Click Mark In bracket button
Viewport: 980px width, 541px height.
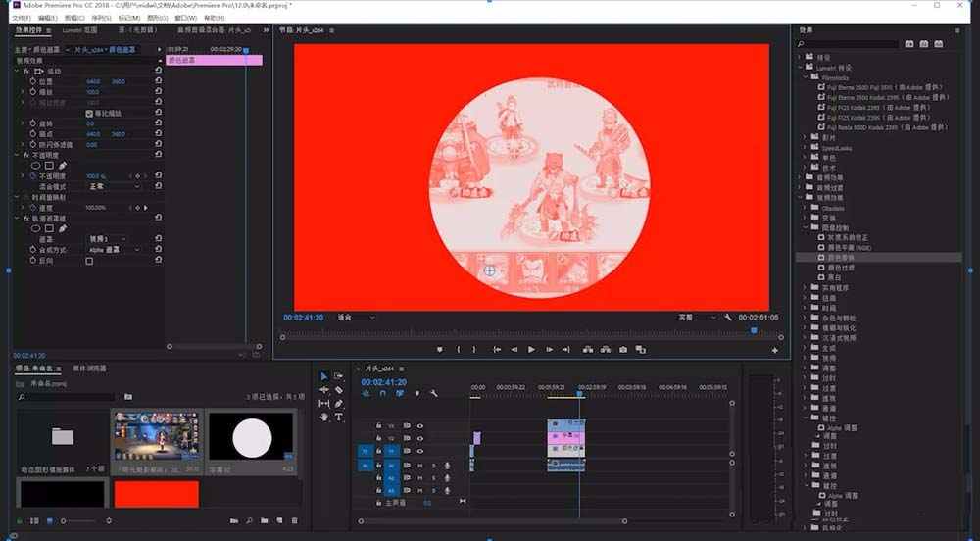pyautogui.click(x=458, y=350)
